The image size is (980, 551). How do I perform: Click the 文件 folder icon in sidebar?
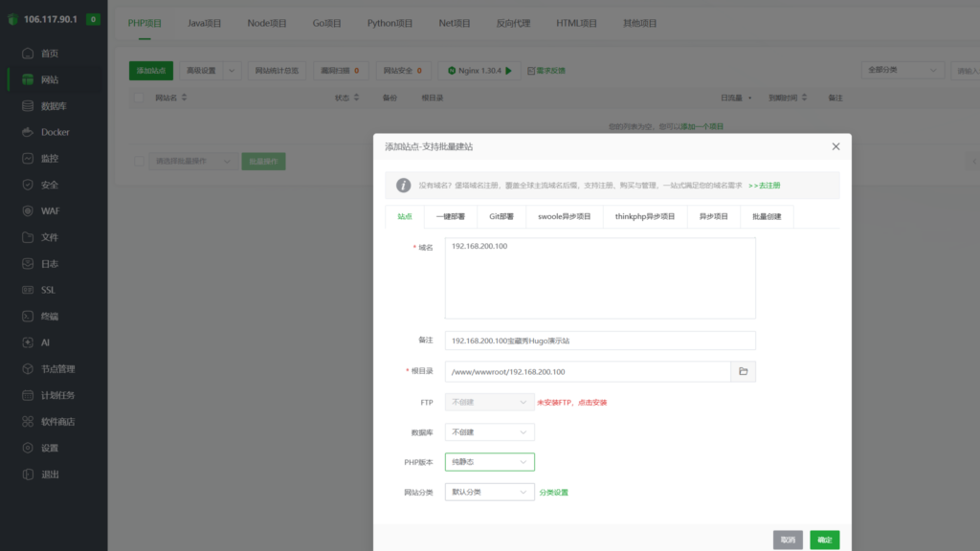[x=28, y=237]
